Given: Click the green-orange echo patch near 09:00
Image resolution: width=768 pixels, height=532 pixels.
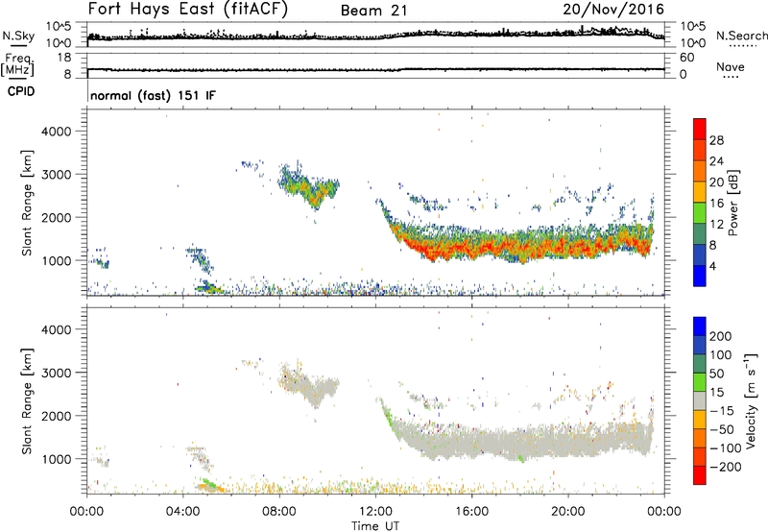Looking at the screenshot, I should [308, 188].
